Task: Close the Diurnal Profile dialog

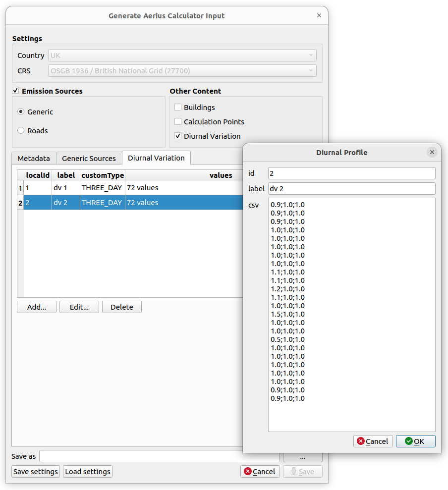Action: tap(432, 152)
